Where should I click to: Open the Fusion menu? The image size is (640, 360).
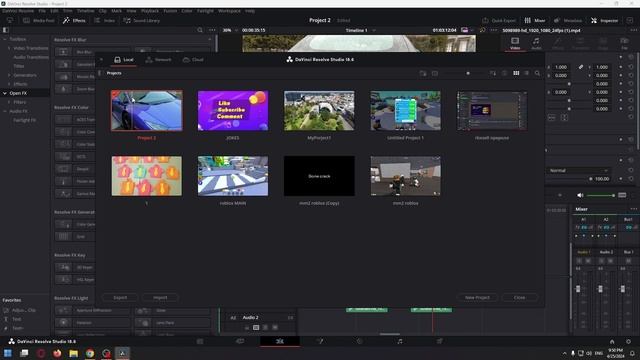170,11
